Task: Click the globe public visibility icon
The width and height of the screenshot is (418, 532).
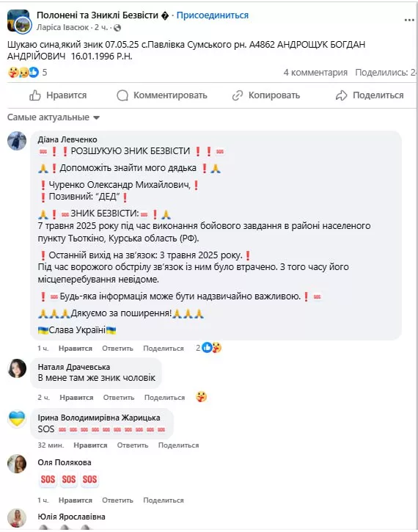Action: tap(117, 28)
